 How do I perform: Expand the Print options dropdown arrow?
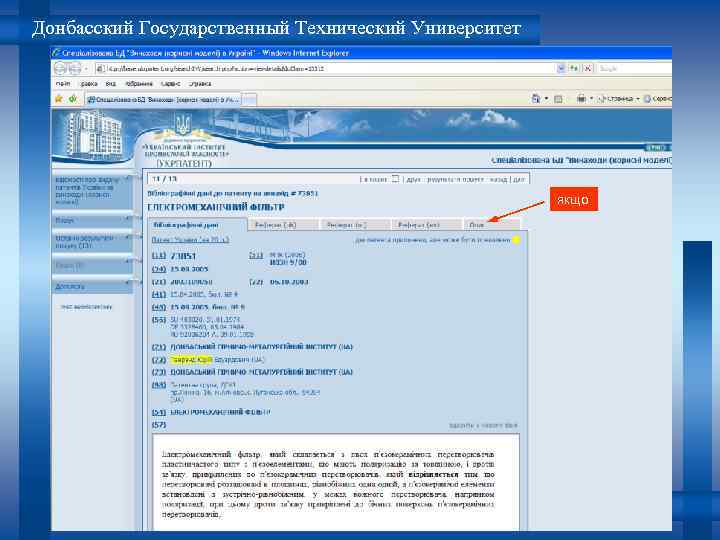[591, 99]
